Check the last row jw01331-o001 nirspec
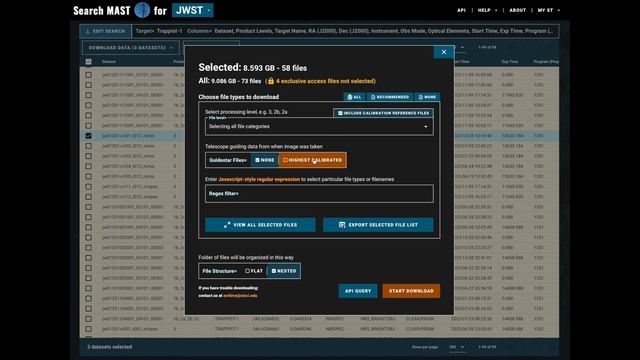The height and width of the screenshot is (360, 640). point(89,329)
